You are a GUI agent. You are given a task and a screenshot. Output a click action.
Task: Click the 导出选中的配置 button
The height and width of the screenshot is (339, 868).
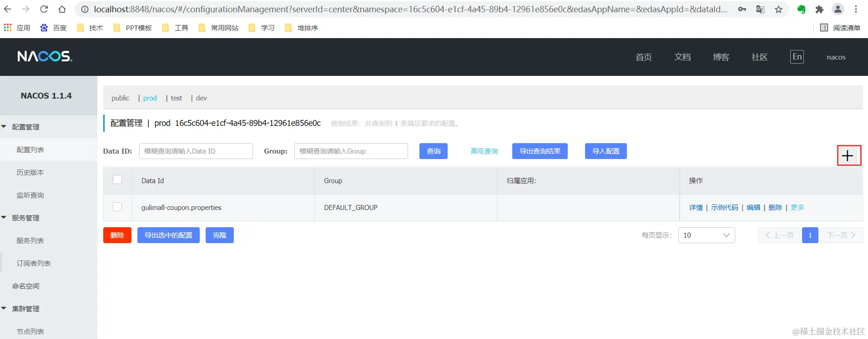tap(168, 235)
